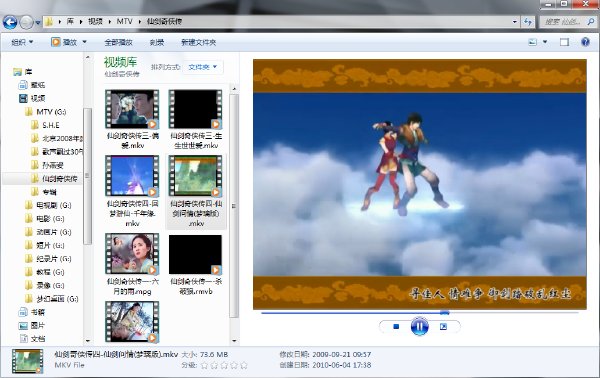Click the navigation pane scroll-down arrow

click(88, 341)
